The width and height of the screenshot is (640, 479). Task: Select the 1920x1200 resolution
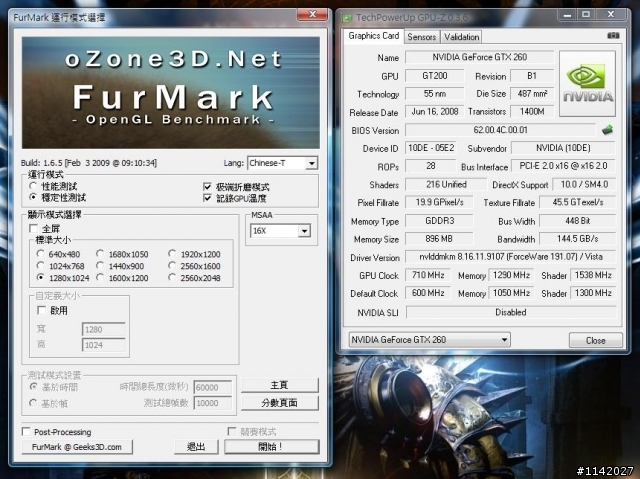(172, 254)
